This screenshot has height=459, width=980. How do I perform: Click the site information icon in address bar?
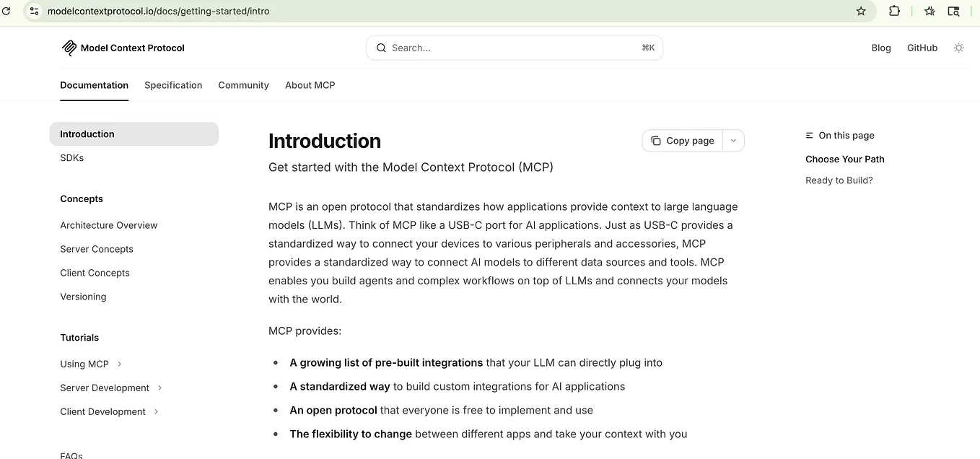pos(34,11)
